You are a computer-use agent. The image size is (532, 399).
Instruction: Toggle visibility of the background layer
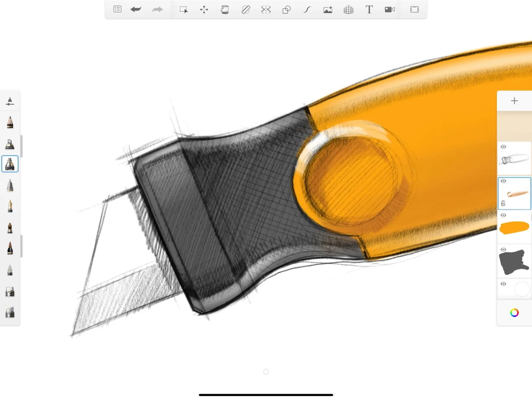503,284
